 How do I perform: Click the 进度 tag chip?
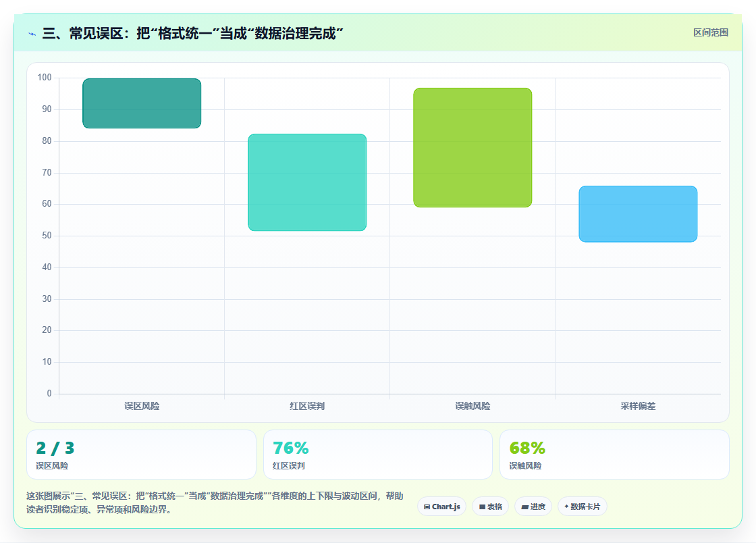pos(533,507)
